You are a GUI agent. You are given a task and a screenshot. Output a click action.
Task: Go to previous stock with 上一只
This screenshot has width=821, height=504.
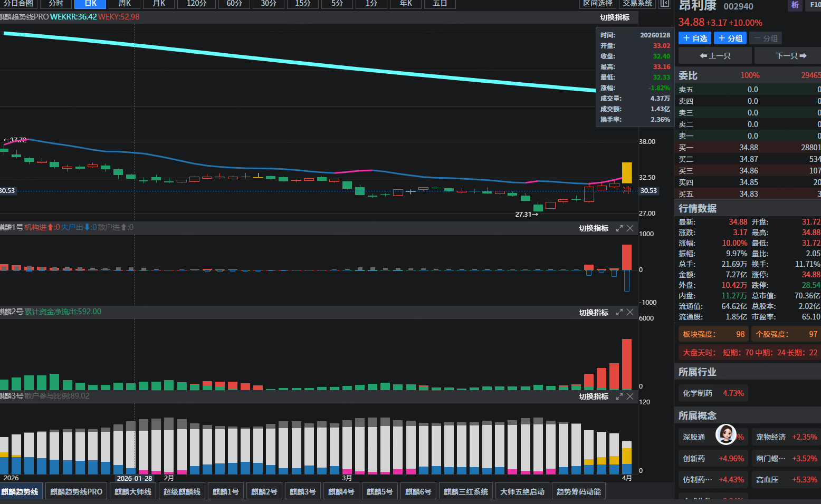coord(715,55)
